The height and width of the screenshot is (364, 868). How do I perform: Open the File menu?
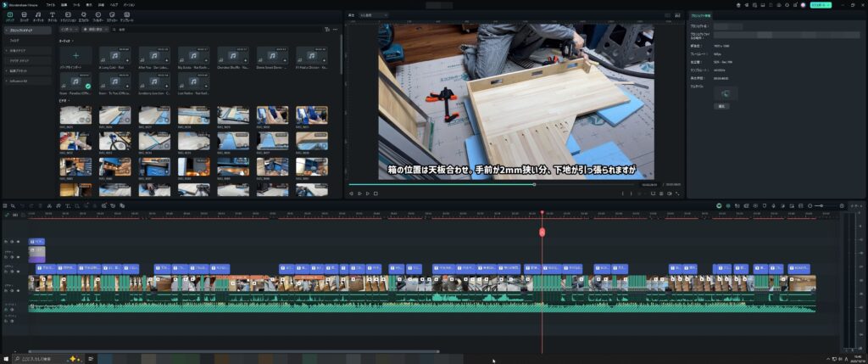(x=51, y=4)
